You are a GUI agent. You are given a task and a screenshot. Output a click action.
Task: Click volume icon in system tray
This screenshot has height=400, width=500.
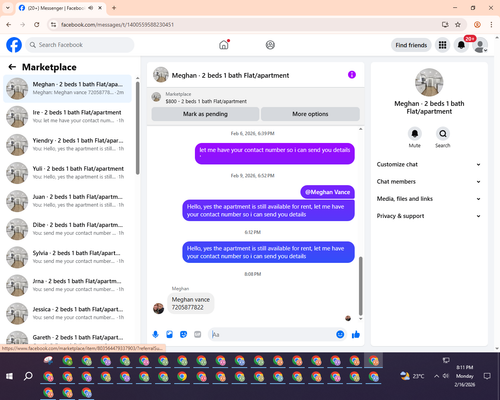446,376
